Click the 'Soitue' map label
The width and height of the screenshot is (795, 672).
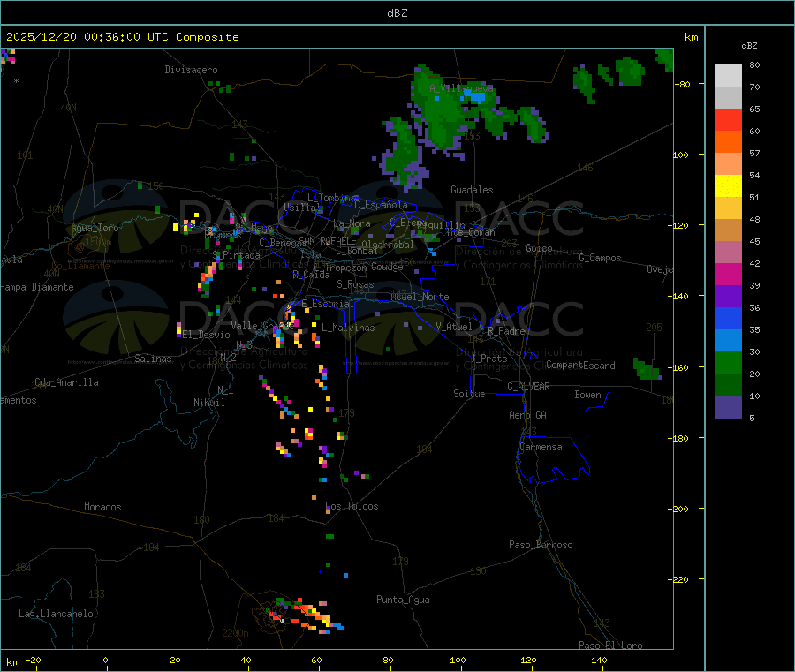[x=469, y=394]
